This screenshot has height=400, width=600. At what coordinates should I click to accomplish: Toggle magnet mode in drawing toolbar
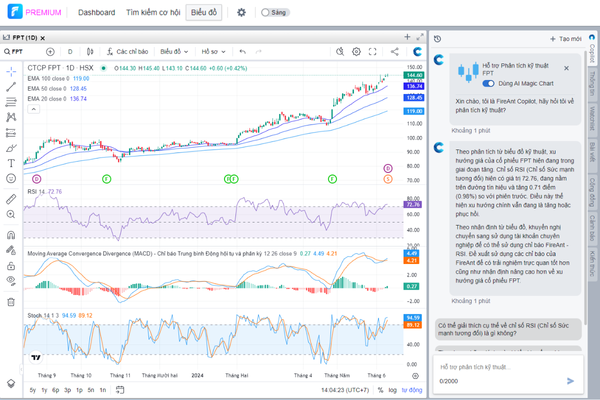coord(11,235)
